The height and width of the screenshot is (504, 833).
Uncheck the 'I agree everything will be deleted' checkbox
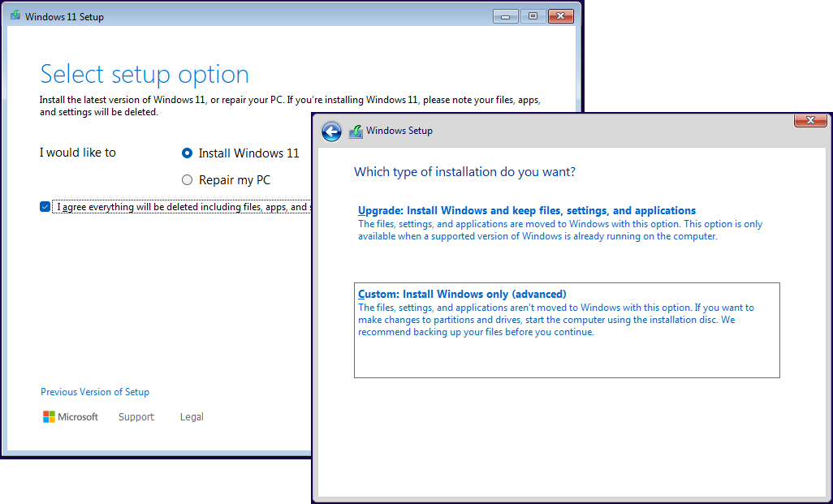tap(45, 206)
